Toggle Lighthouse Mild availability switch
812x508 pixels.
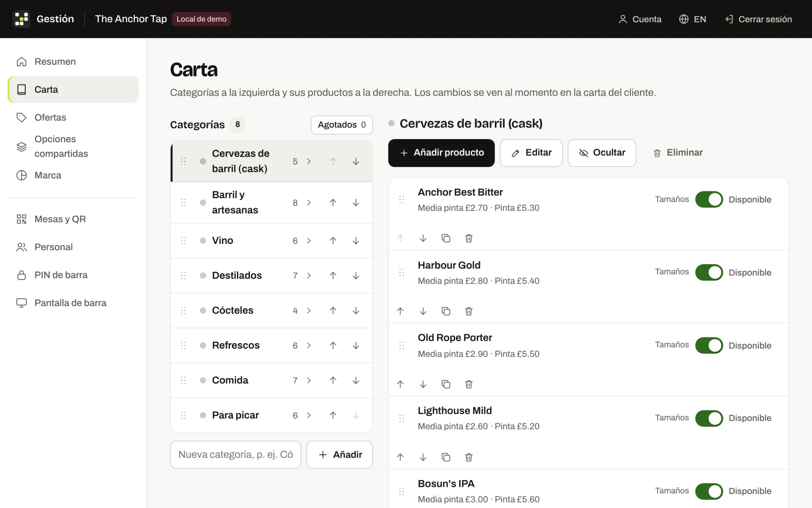(x=709, y=418)
